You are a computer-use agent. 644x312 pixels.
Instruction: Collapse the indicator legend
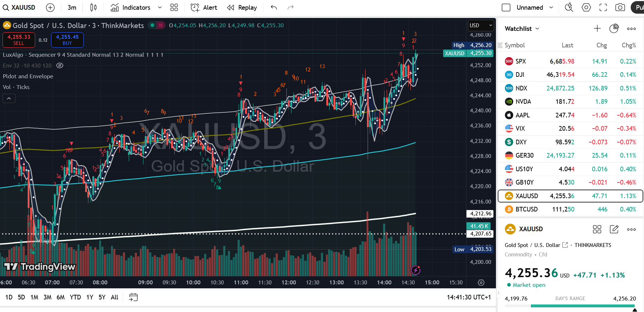pyautogui.click(x=9, y=98)
